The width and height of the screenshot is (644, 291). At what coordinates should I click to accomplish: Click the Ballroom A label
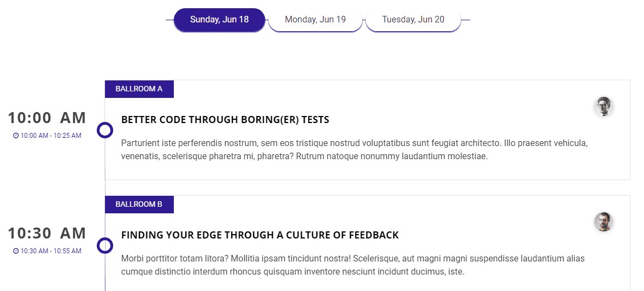(x=139, y=89)
